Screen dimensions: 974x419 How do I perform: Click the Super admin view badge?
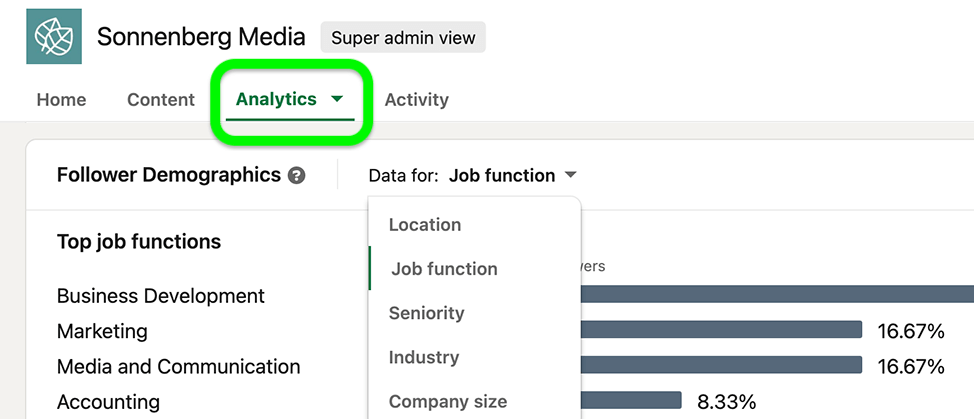coord(403,38)
